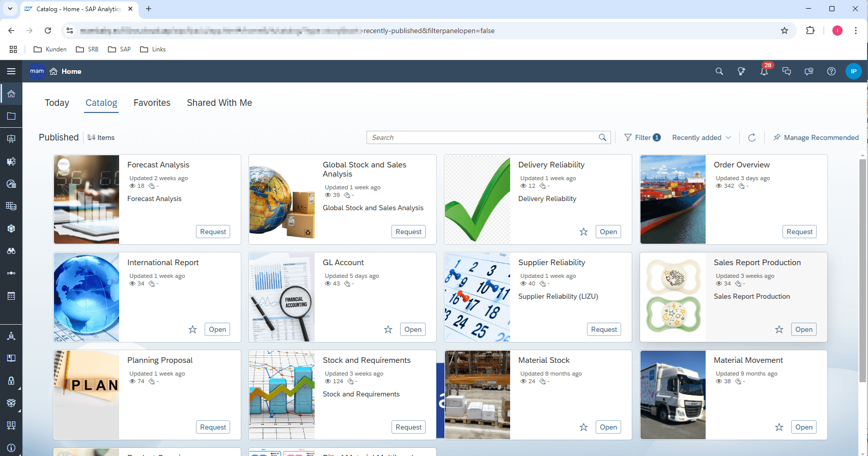
Task: Click the open-book icon in the sidebar
Action: (11, 358)
